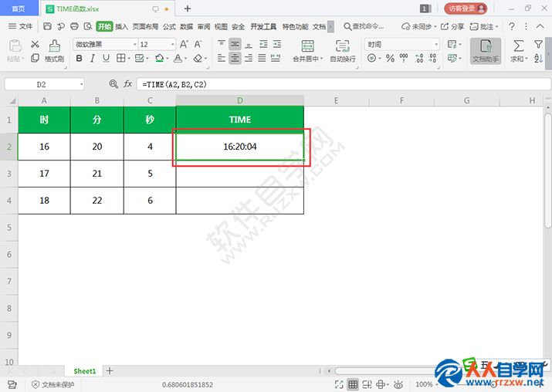Click the Save icon in quick access bar

click(48, 26)
